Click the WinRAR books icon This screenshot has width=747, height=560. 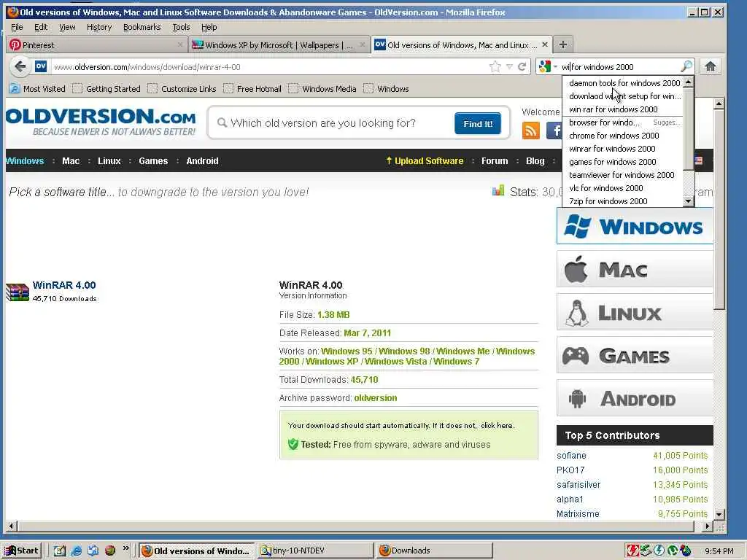pyautogui.click(x=18, y=292)
